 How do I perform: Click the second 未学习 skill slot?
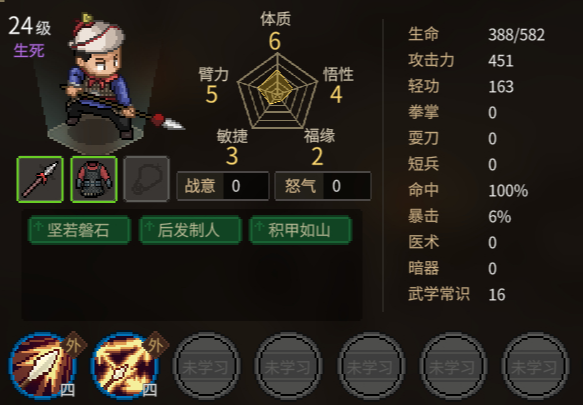289,367
